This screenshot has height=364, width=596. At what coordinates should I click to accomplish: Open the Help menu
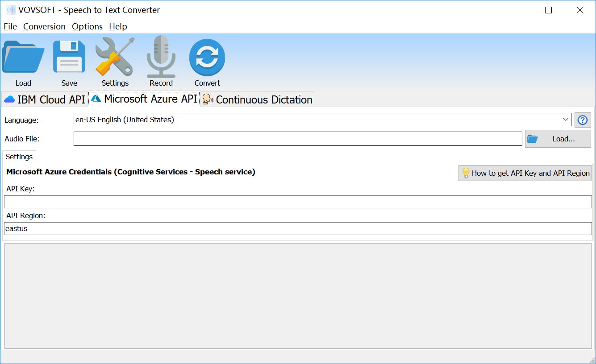118,26
